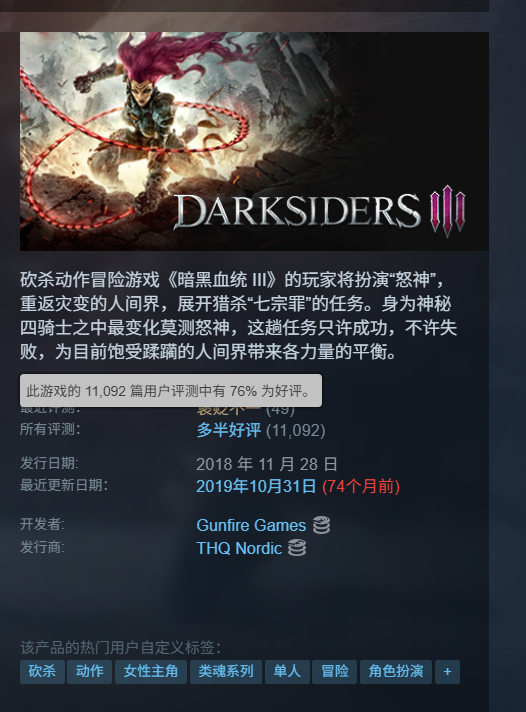Viewport: 526px width, 712px height.
Task: Click the database icon beside THQ Nordic
Action: coord(297,548)
